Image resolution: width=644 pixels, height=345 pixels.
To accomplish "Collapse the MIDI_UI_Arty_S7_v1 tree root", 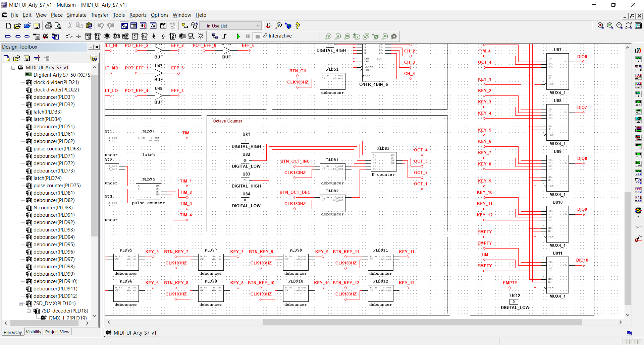I will coord(13,68).
